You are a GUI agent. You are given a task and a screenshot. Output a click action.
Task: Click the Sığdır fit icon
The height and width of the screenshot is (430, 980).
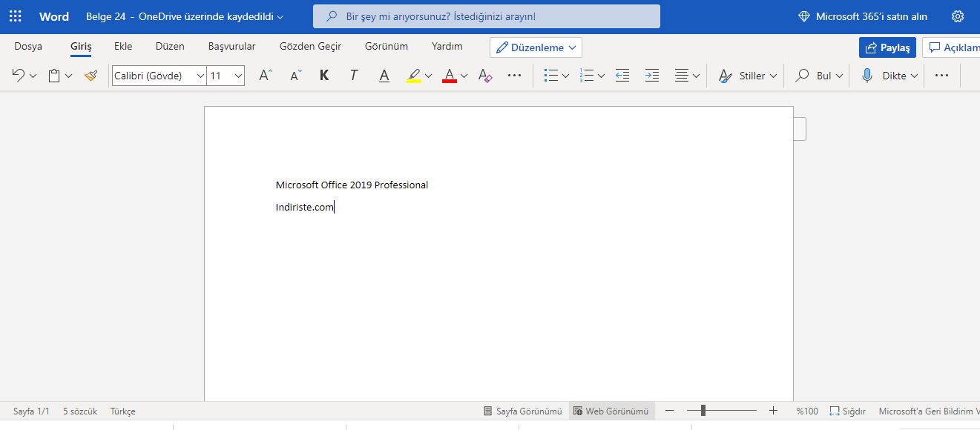(835, 411)
